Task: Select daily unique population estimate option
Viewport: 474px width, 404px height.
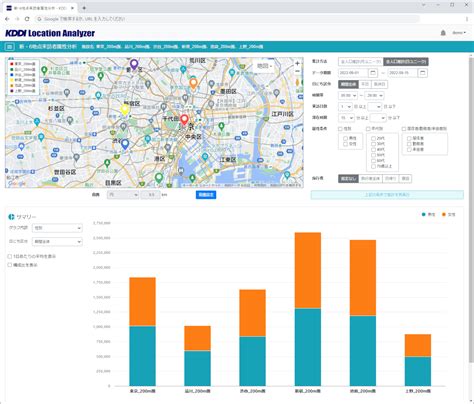Action: pos(406,62)
